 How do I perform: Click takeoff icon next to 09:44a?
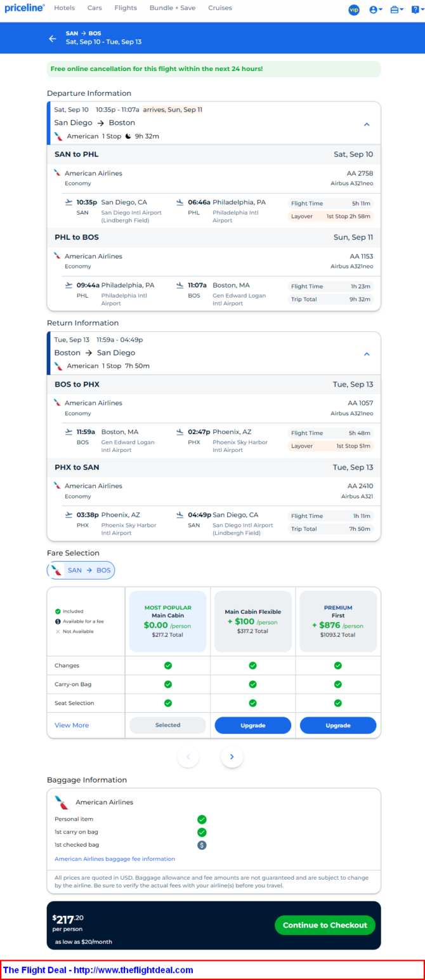click(69, 286)
